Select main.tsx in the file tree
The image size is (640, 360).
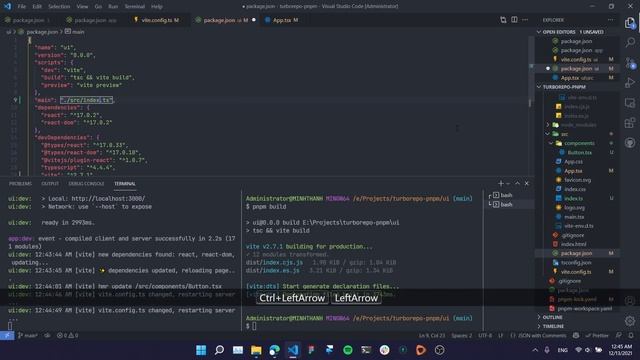point(574,217)
